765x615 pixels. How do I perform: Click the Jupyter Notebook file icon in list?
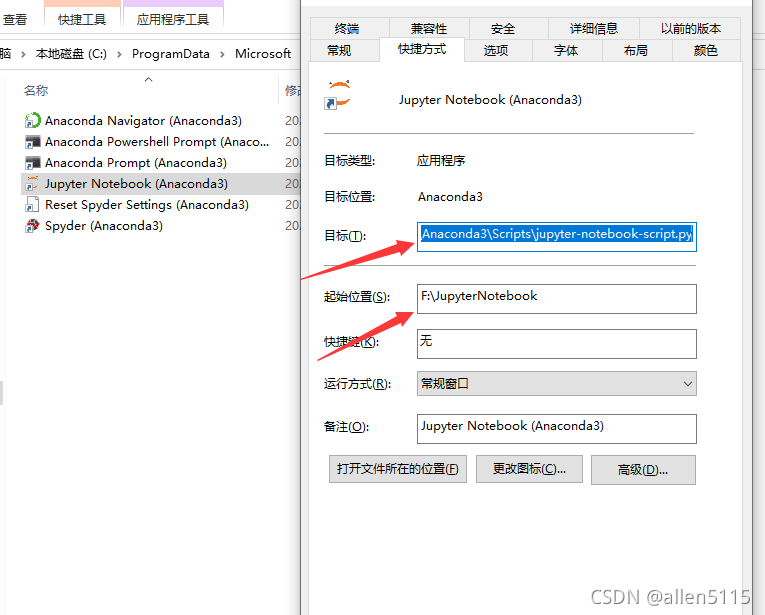[32, 184]
